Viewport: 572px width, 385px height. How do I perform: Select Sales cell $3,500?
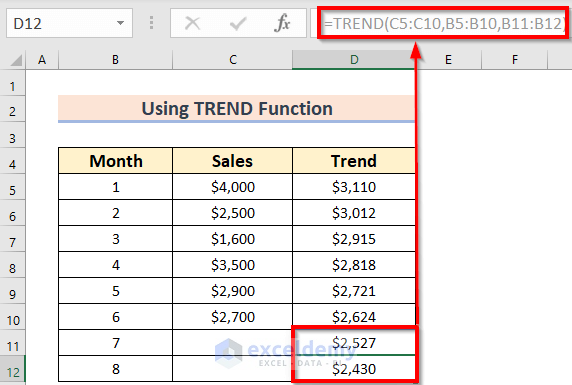click(232, 265)
